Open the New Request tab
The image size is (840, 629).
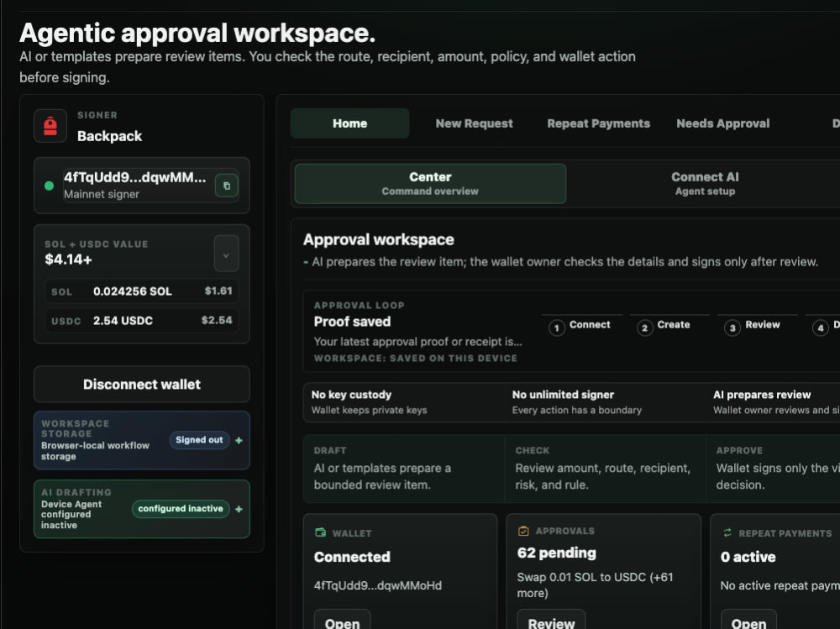(x=474, y=123)
